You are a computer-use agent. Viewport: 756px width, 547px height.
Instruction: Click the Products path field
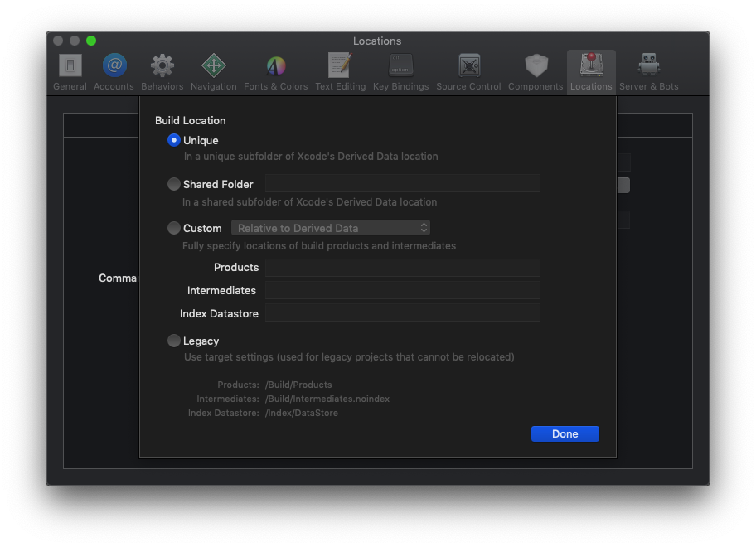403,267
